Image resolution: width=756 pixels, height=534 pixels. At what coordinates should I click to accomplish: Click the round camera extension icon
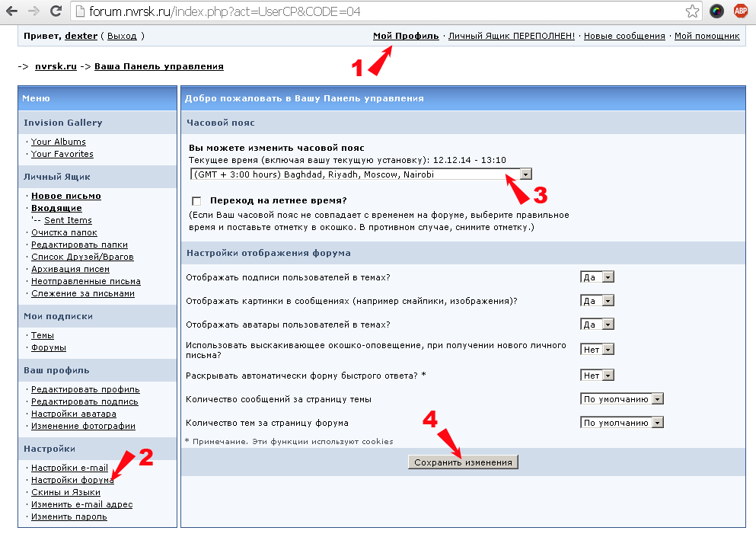pyautogui.click(x=716, y=11)
